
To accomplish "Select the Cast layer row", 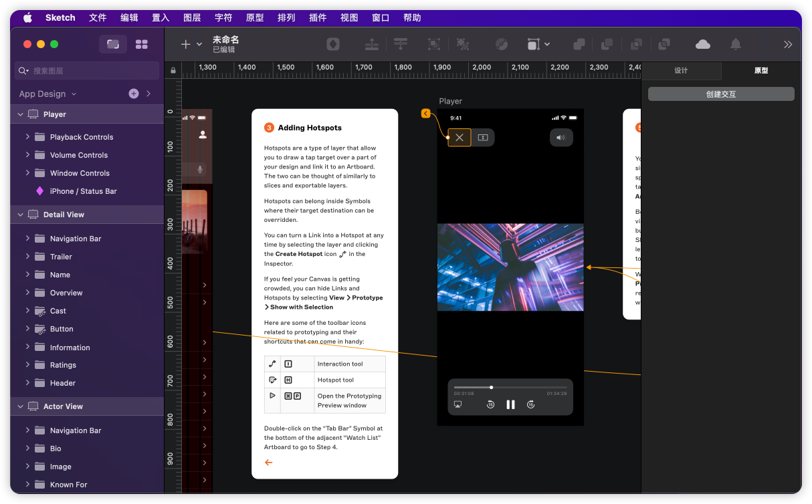I will coord(87,311).
